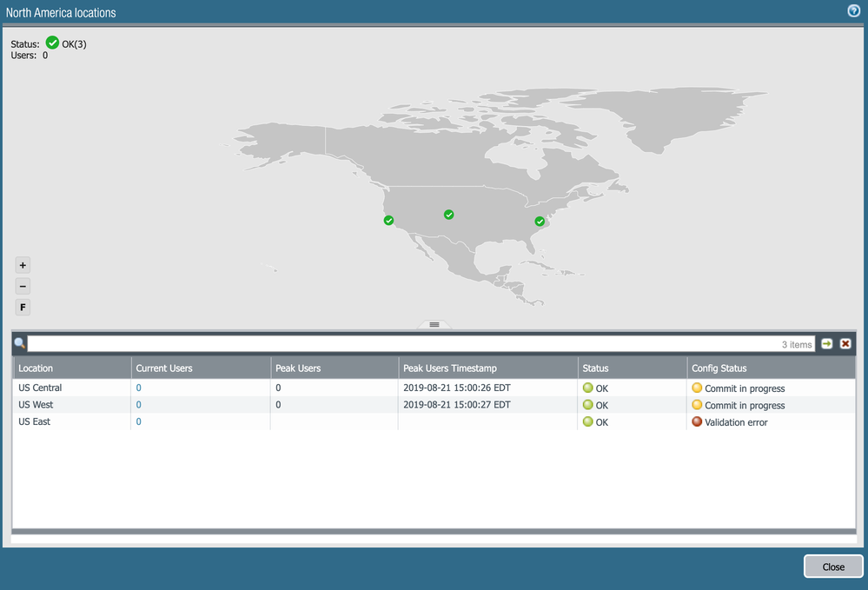Select the US Central map marker

pos(449,215)
